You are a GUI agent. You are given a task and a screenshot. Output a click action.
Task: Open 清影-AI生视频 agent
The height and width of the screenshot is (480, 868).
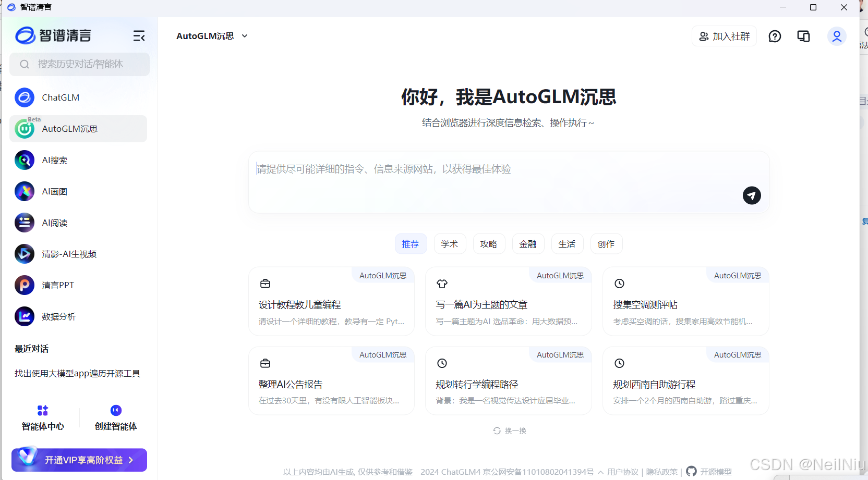tap(78, 254)
